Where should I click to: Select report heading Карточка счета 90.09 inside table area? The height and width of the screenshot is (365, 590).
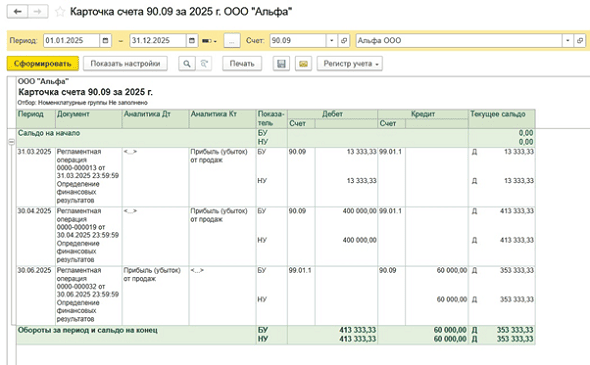(x=85, y=92)
